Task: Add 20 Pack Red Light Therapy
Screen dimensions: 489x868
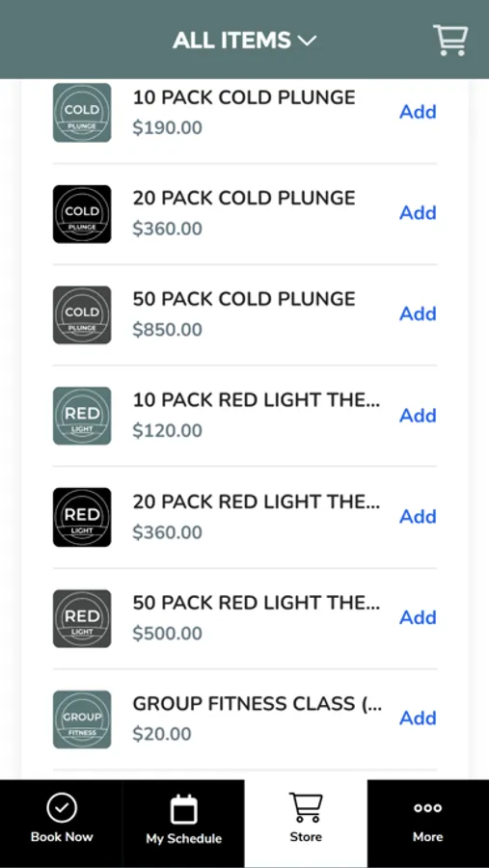Action: click(x=419, y=517)
